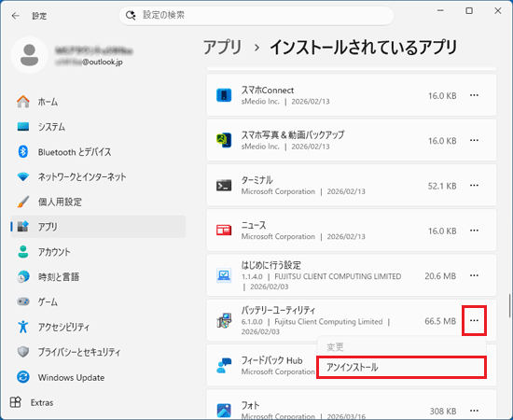Screen dimensions: 513x420
Task: Click the アプリ breadcrumb link
Action: click(x=222, y=47)
